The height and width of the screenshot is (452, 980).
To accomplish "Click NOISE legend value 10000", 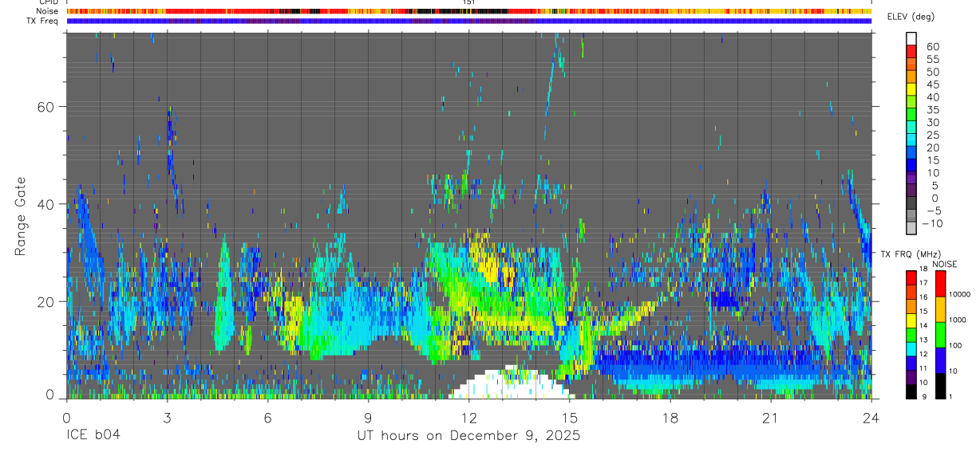I will click(x=960, y=295).
